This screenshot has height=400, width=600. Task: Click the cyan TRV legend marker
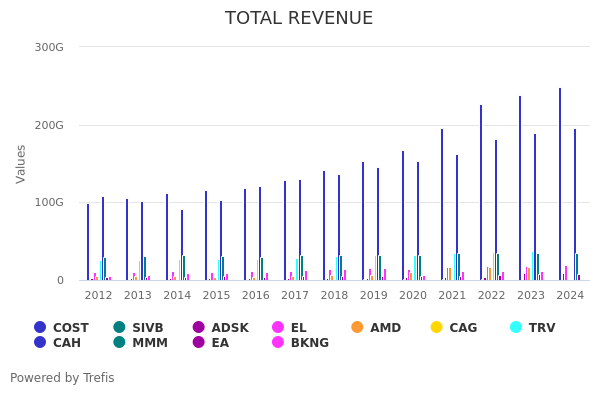pos(516,328)
